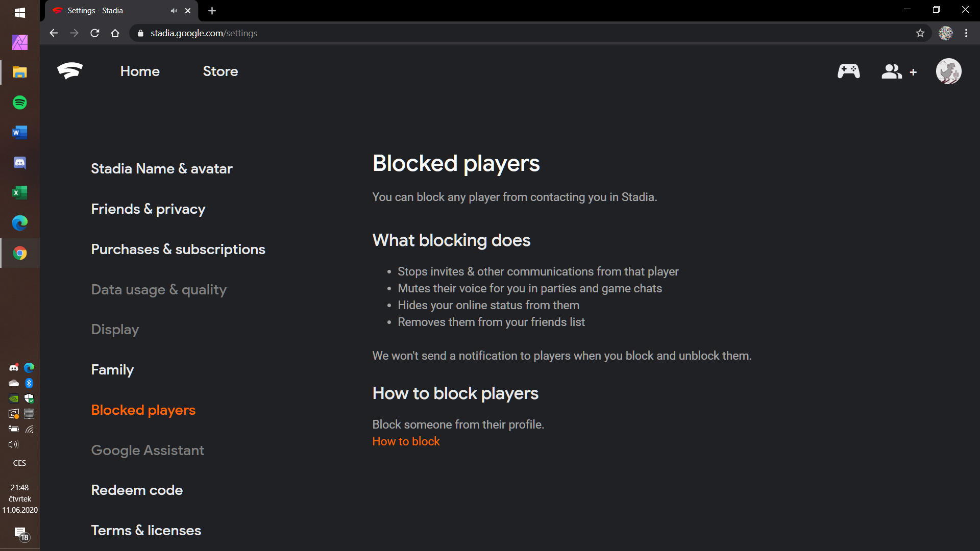Viewport: 980px width, 551px height.
Task: Open new tab with plus button
Action: [212, 11]
